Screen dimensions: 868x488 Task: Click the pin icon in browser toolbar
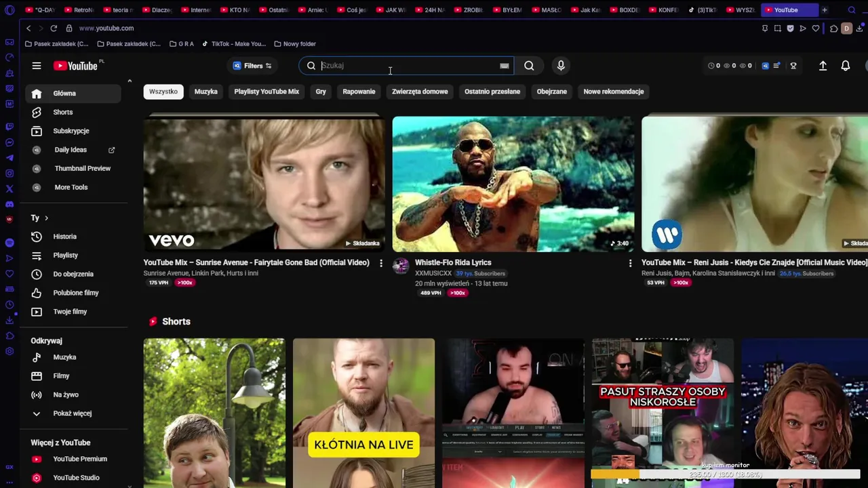click(765, 28)
